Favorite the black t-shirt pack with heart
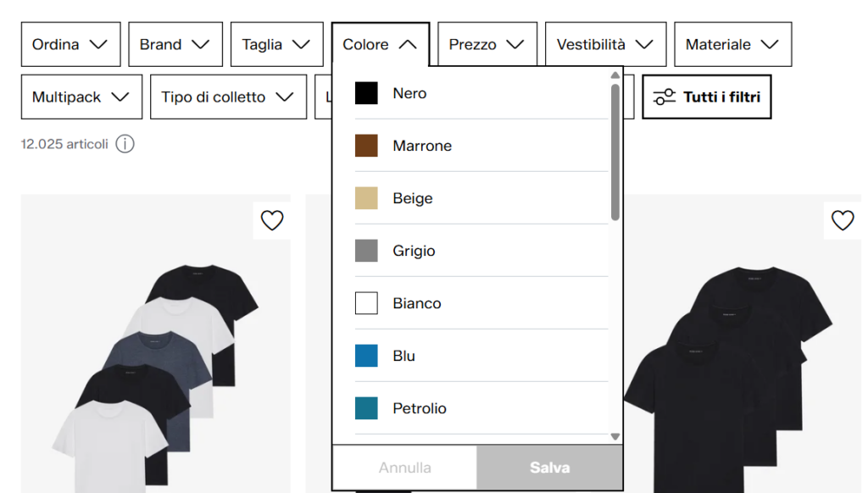The width and height of the screenshot is (868, 493). pyautogui.click(x=843, y=220)
